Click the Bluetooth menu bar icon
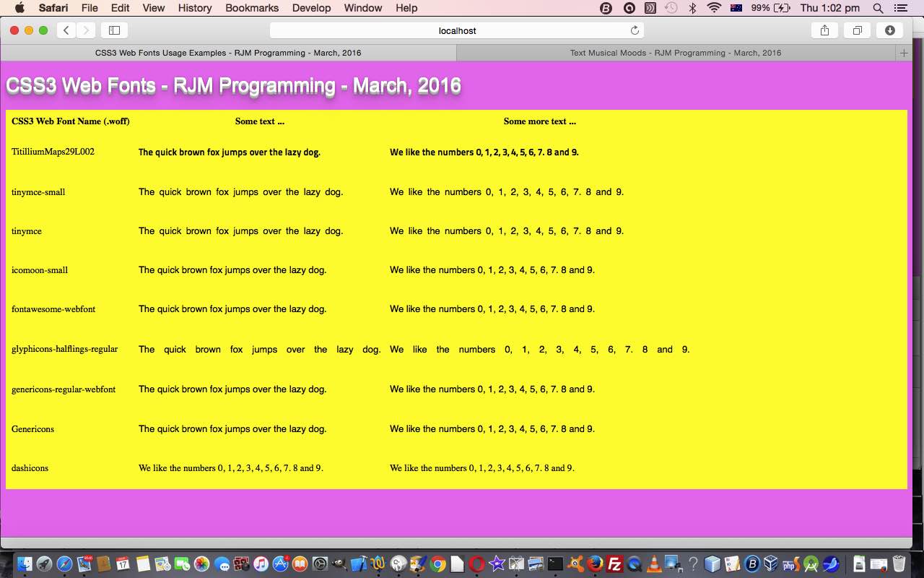This screenshot has height=578, width=924. [x=692, y=8]
